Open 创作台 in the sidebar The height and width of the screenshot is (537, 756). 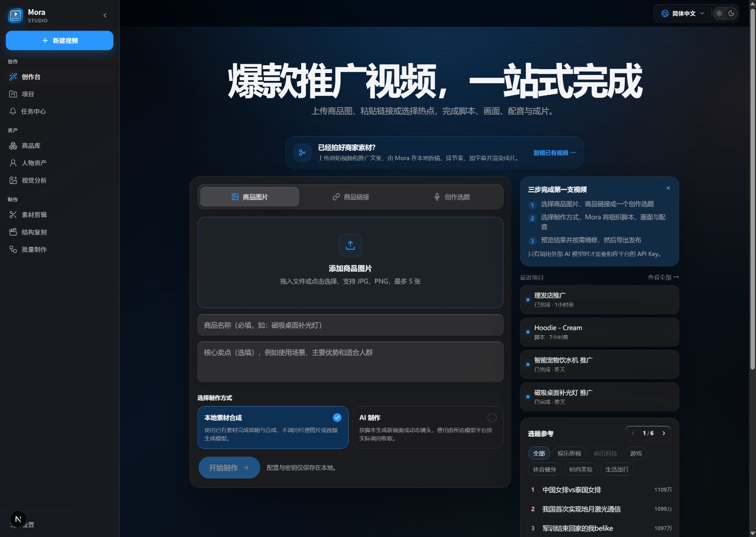coord(59,77)
